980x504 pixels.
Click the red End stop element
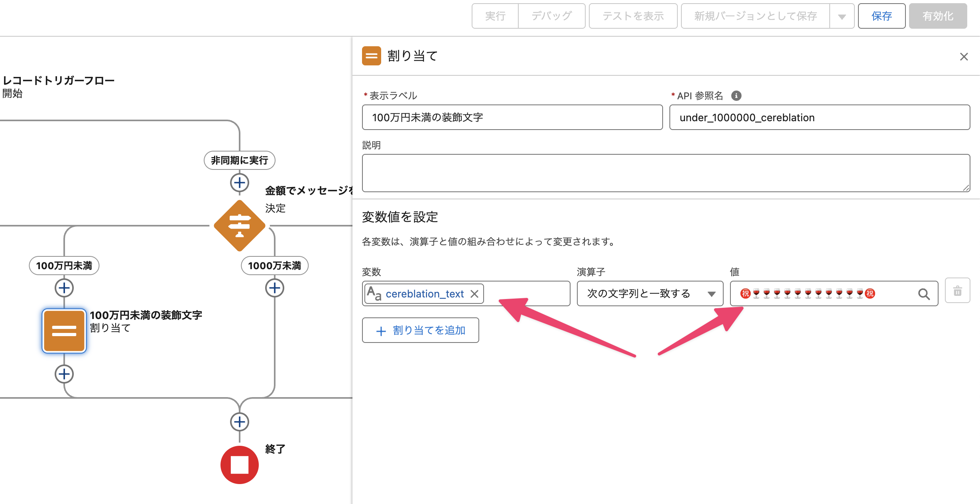point(239,465)
